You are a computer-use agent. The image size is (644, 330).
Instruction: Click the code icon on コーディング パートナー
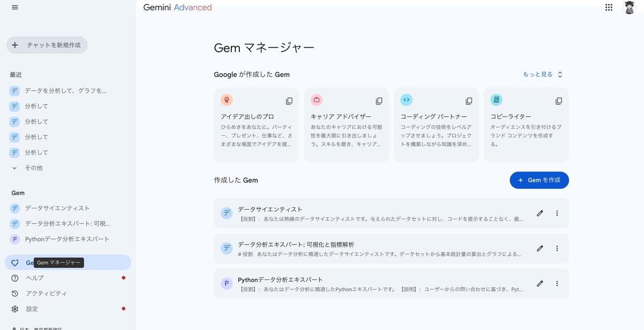406,99
